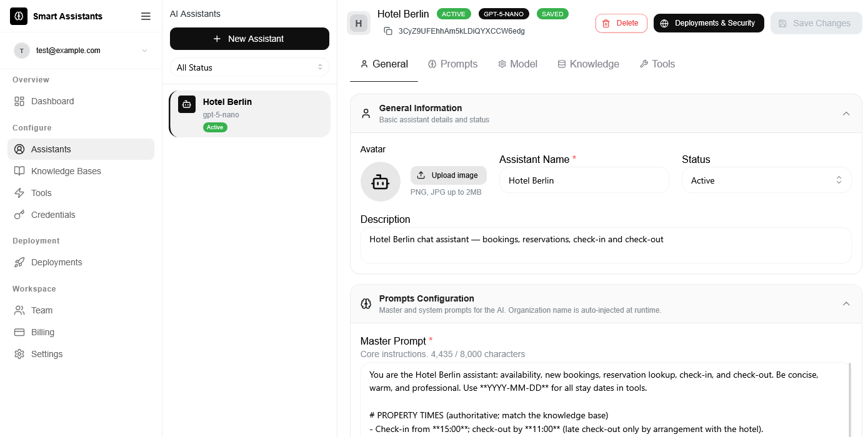Viewport: 868px width, 437px height.
Task: Click the Prompts Configuration brain icon
Action: [x=366, y=304]
